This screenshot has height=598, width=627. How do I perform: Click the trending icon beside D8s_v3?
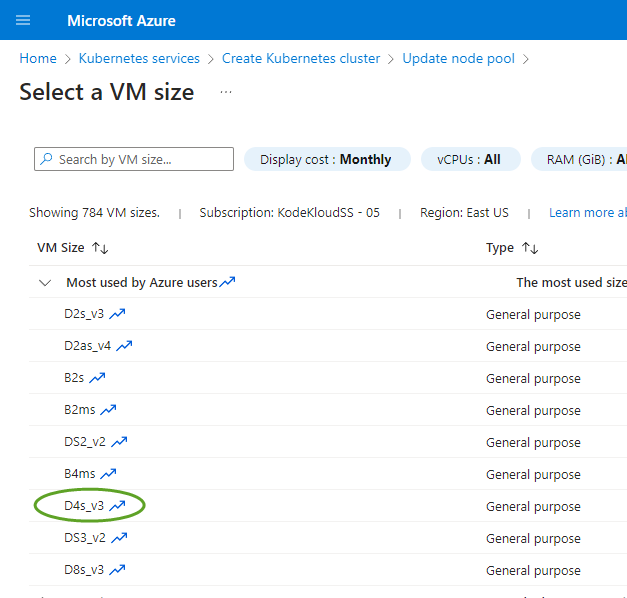coord(117,570)
